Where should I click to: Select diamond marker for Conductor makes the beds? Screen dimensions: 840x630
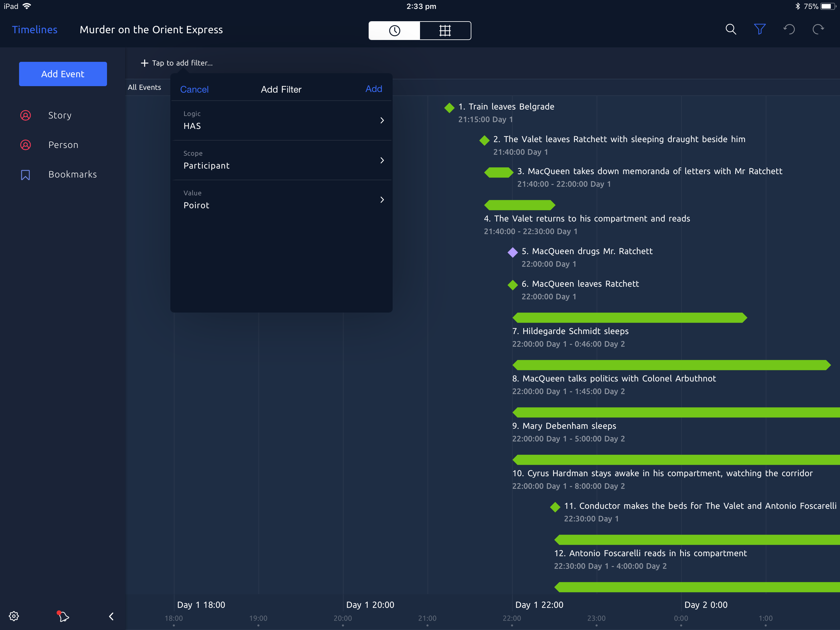point(555,507)
